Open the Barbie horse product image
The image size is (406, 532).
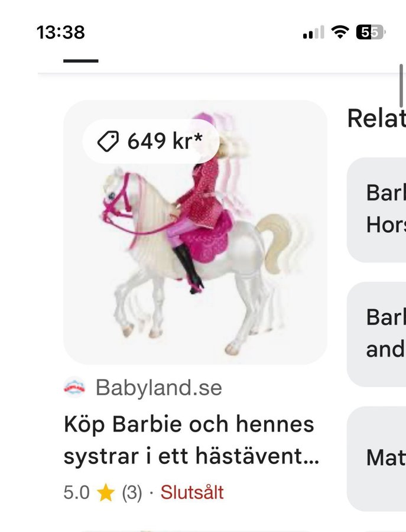[x=196, y=232]
